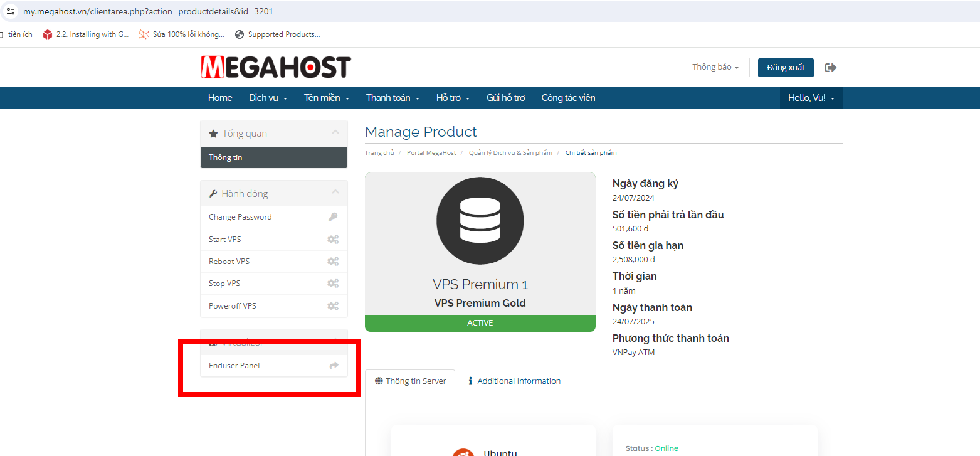Go to Portal MegaHost breadcrumb link
Viewport: 980px width, 456px height.
click(431, 153)
